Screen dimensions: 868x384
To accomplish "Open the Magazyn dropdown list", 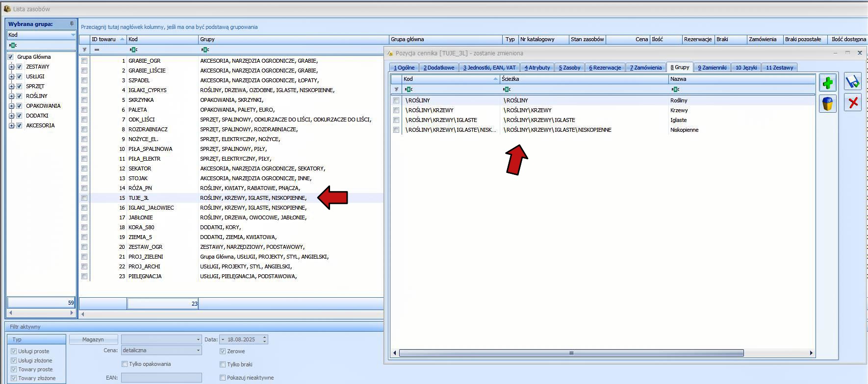I will point(198,339).
